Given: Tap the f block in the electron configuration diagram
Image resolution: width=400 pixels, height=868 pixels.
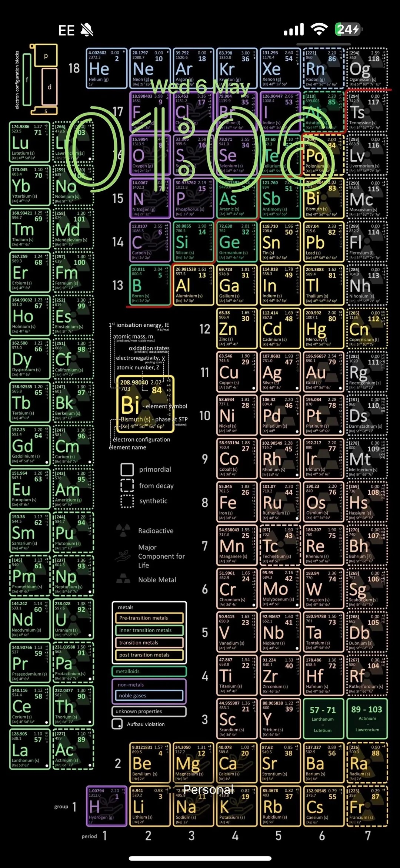Looking at the screenshot, I should pyautogui.click(x=27, y=80).
